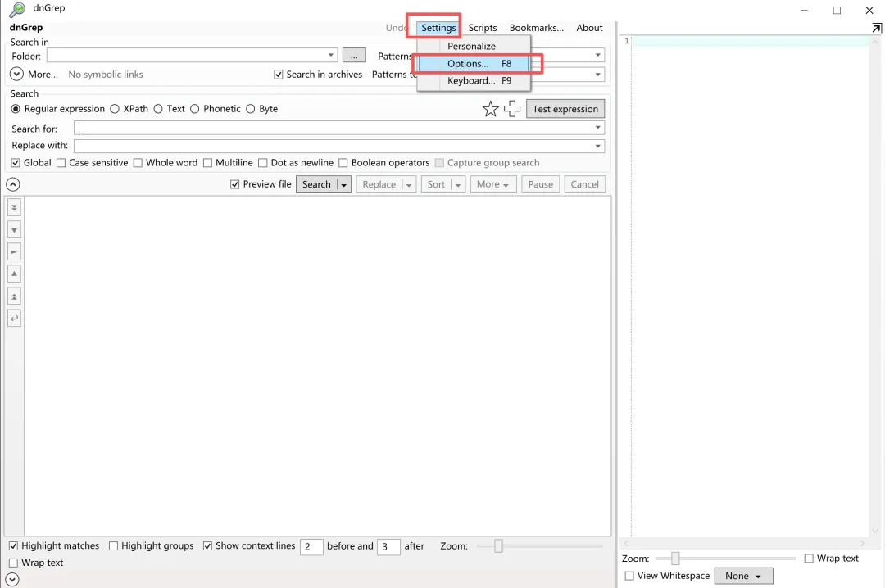Collapse the search options circle chevron
Image resolution: width=885 pixels, height=588 pixels.
13,184
